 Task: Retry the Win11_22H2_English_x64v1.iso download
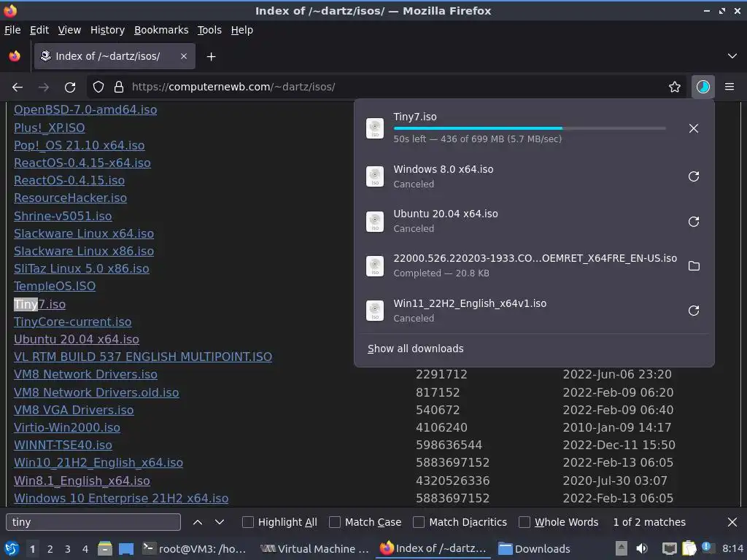[x=694, y=311]
